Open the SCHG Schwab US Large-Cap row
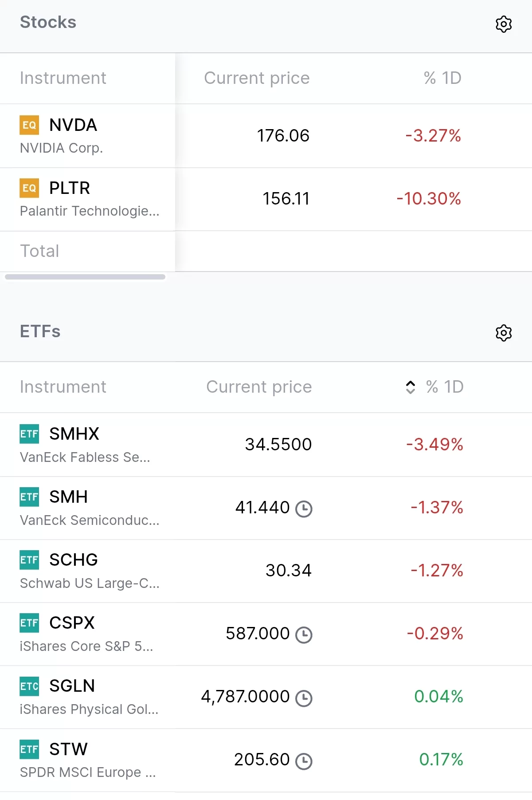The width and height of the screenshot is (532, 800). click(266, 571)
